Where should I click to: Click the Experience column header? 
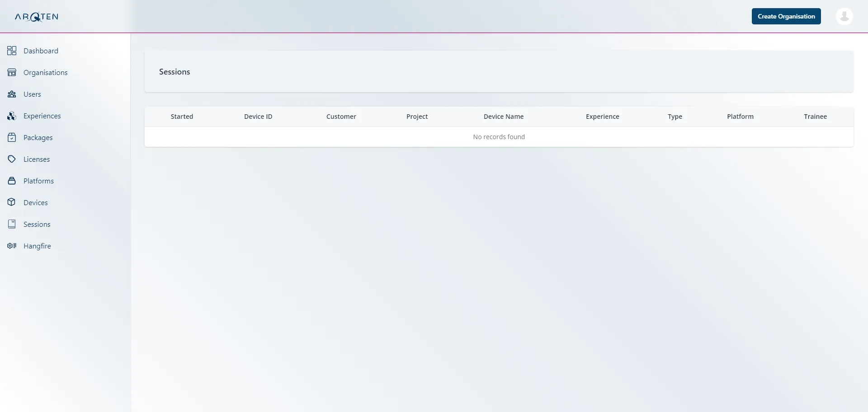point(603,117)
